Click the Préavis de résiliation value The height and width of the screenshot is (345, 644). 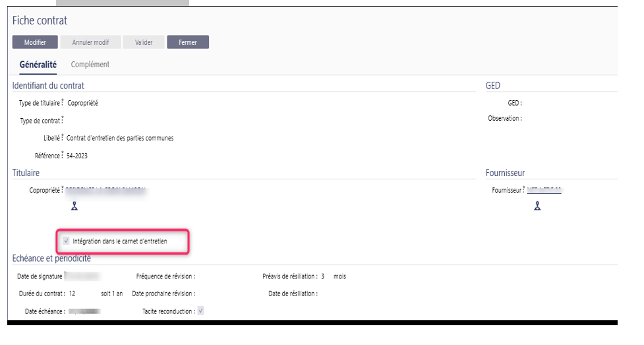(x=323, y=276)
